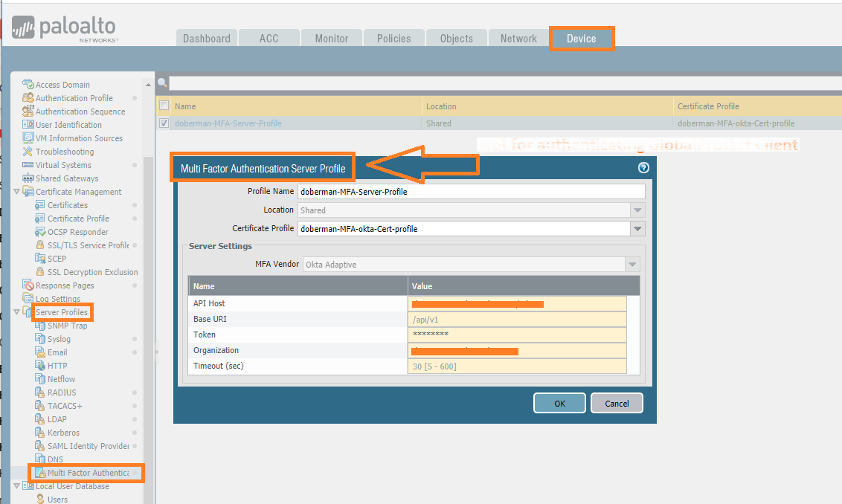The width and height of the screenshot is (842, 504).
Task: Click the Authentication Sequence icon
Action: [28, 111]
